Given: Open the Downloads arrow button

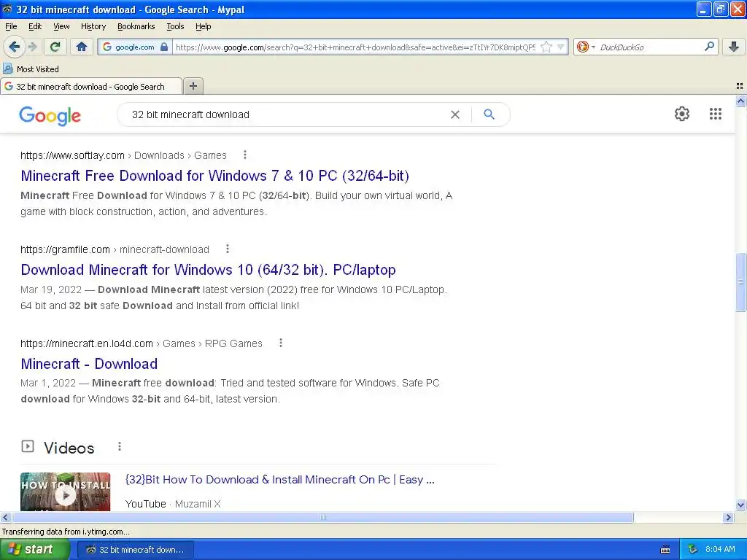Looking at the screenshot, I should coord(734,47).
